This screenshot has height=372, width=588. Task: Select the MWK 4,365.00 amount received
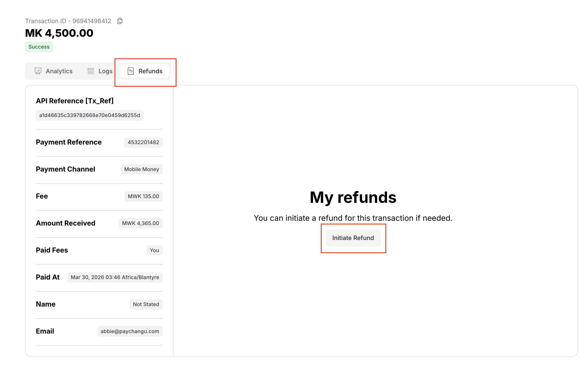140,223
